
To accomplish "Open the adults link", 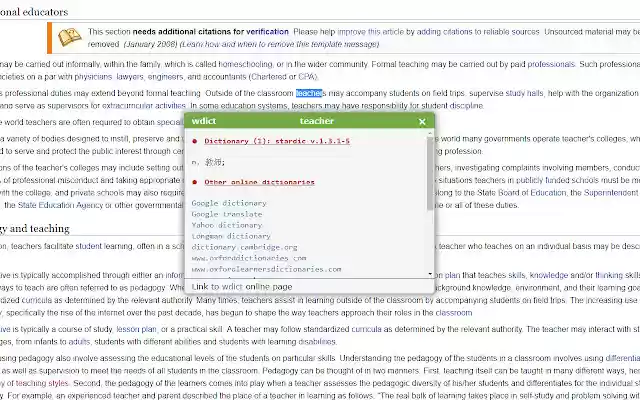I will (79, 342).
